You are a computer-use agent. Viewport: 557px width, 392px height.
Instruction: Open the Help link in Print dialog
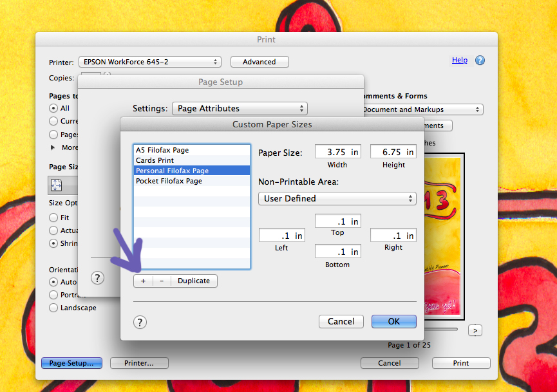click(459, 60)
